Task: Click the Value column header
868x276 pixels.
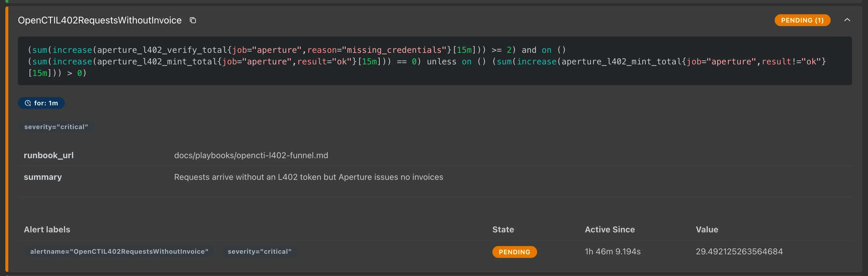Action: (707, 229)
